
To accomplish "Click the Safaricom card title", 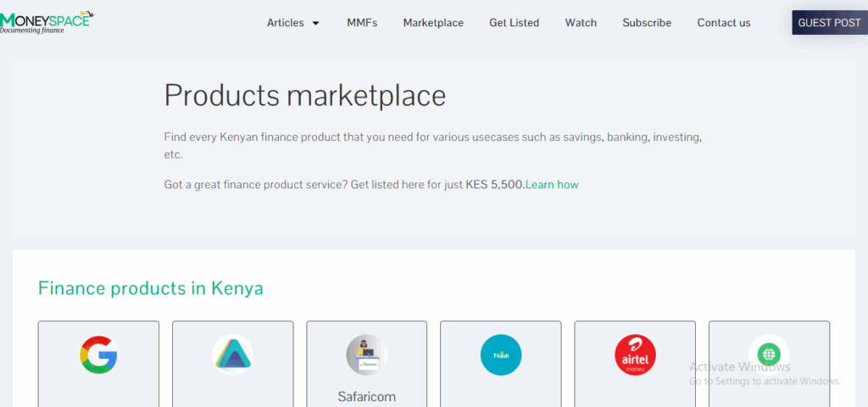I will [366, 397].
